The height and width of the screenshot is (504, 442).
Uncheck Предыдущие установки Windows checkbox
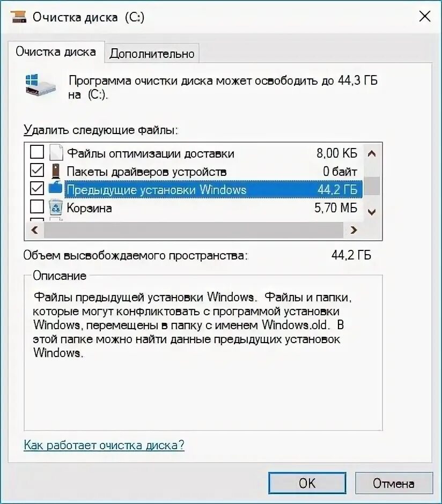[37, 189]
